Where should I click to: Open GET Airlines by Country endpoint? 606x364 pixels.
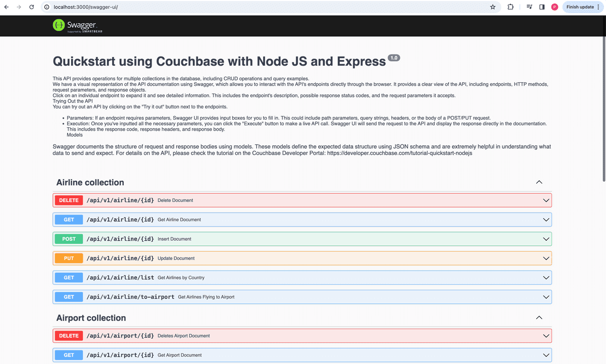[x=302, y=278]
